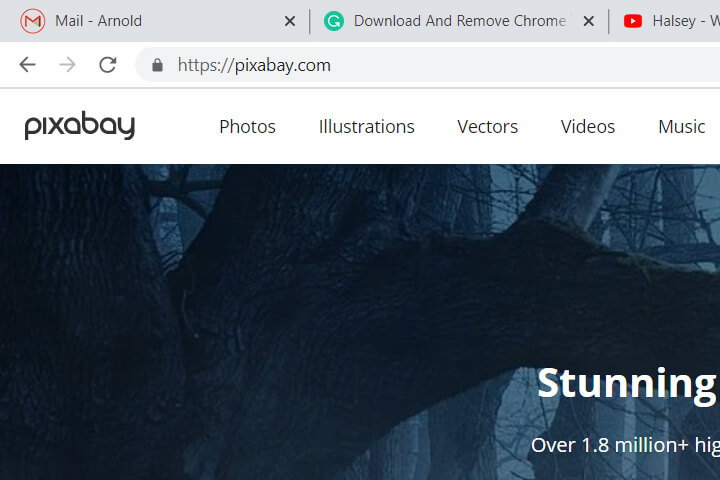Open the Illustrations section

366,127
